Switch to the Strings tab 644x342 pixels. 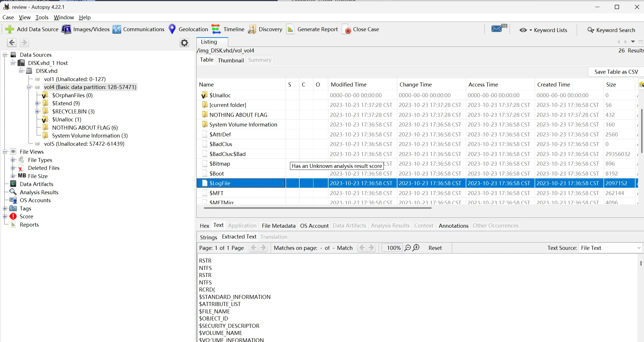pyautogui.click(x=208, y=237)
